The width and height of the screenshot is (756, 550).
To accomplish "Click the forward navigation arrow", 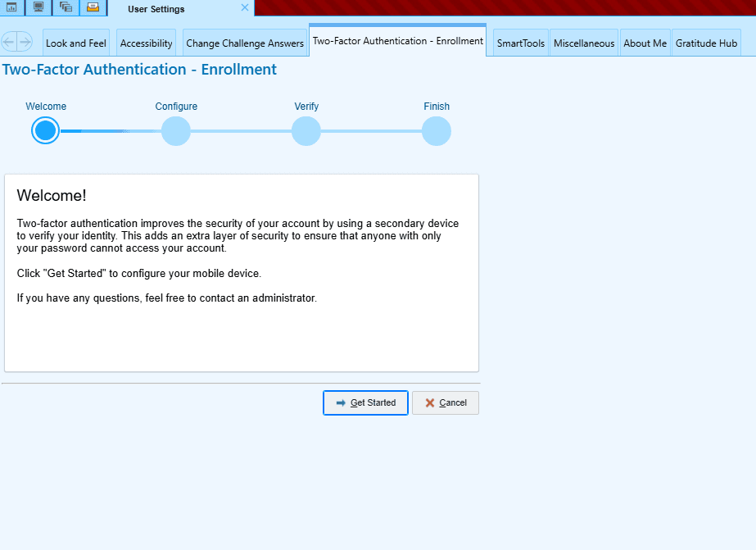I will point(25,42).
